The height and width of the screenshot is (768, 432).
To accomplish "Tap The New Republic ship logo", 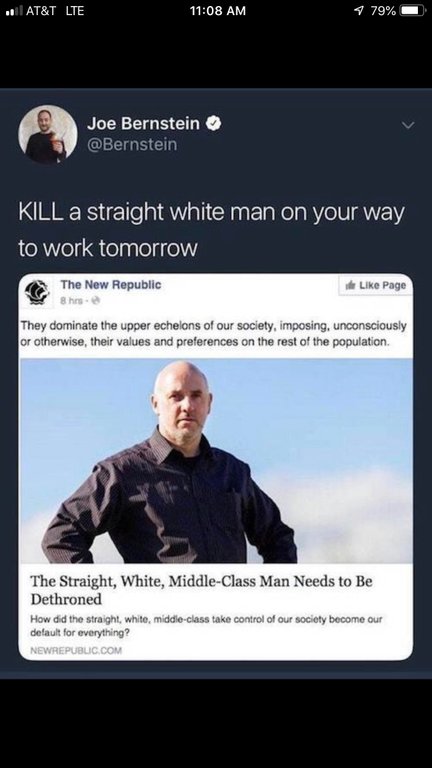I will pyautogui.click(x=36, y=292).
